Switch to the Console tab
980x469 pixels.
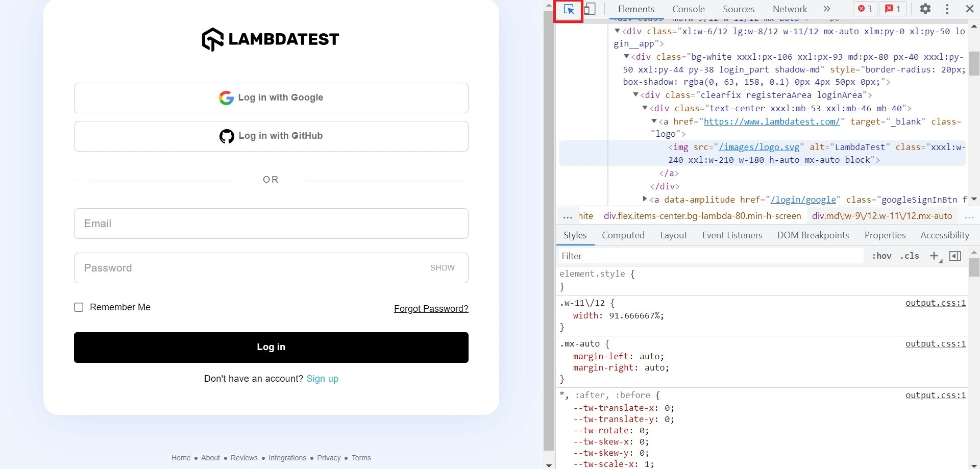[688, 9]
